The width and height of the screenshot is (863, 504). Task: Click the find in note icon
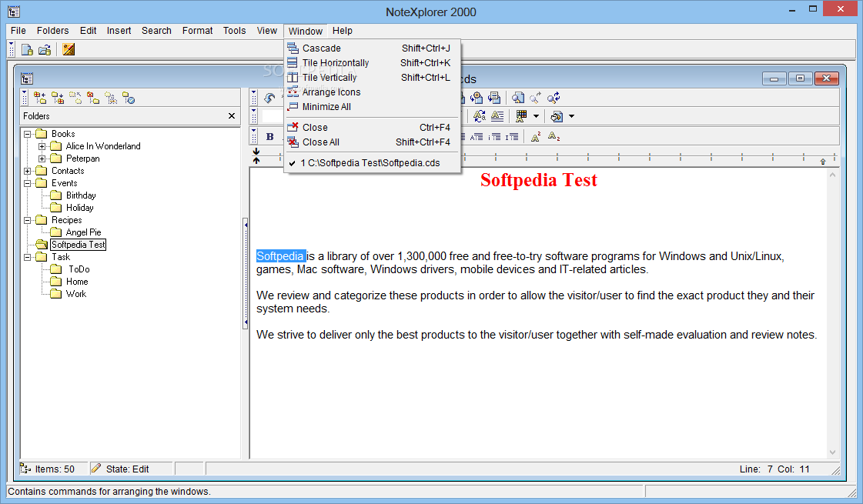[518, 98]
